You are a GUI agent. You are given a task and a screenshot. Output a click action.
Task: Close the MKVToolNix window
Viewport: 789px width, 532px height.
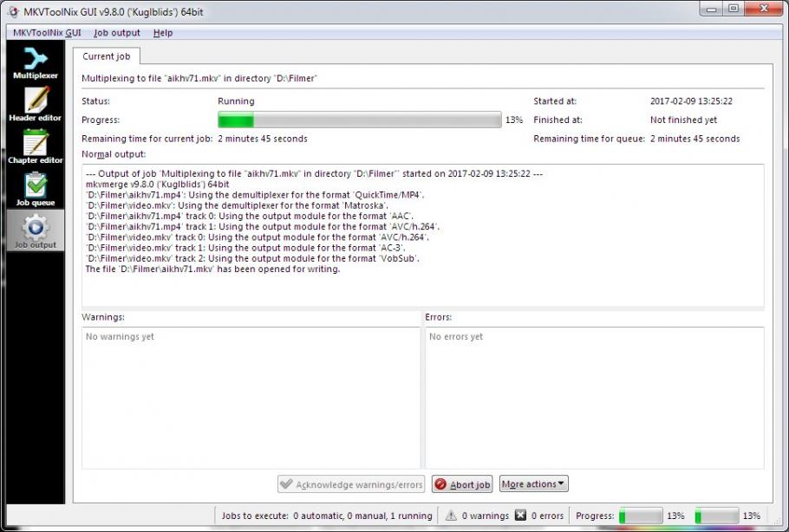point(764,9)
